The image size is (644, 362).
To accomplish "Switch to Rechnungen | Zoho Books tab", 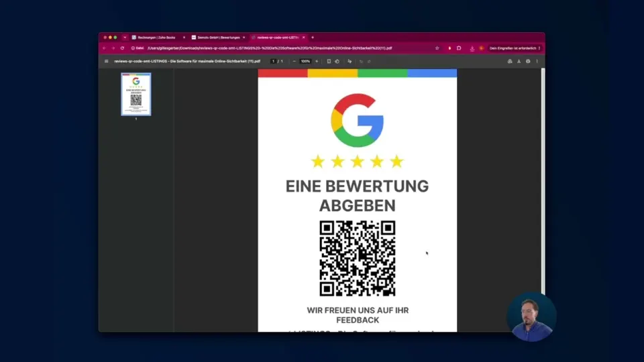I will coord(158,38).
